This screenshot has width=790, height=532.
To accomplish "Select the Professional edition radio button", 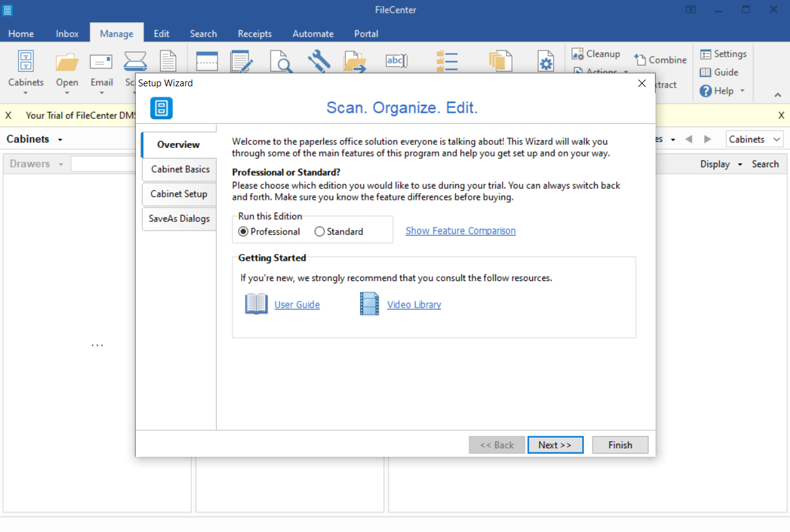I will tap(243, 232).
